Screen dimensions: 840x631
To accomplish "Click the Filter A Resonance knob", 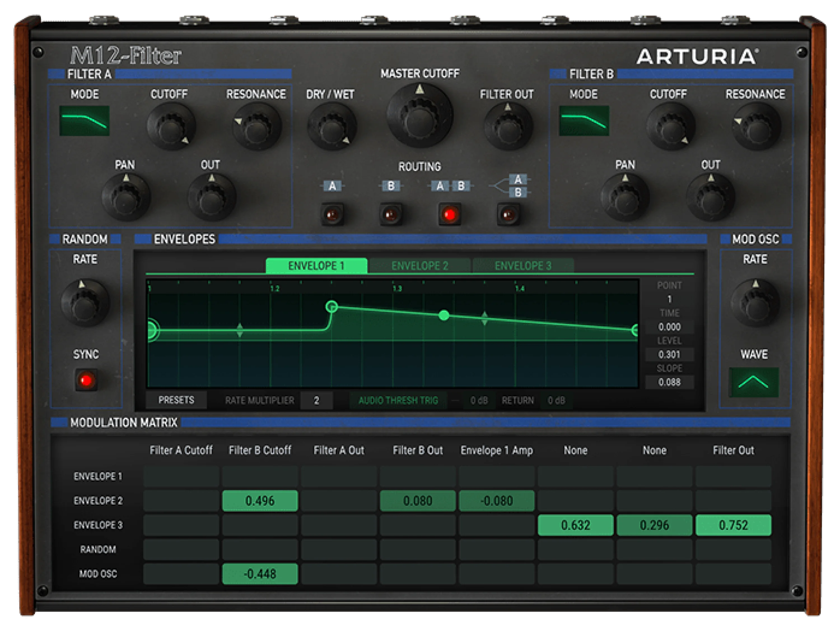I will (257, 127).
